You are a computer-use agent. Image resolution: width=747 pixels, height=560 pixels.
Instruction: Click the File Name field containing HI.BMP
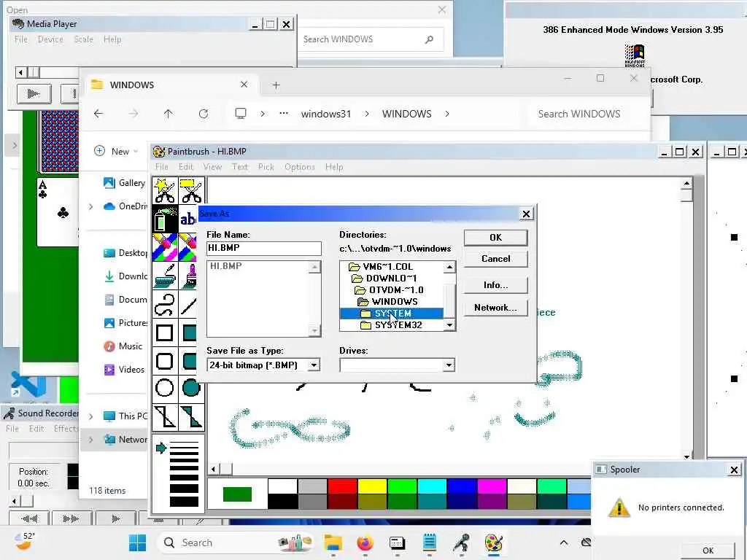click(264, 248)
